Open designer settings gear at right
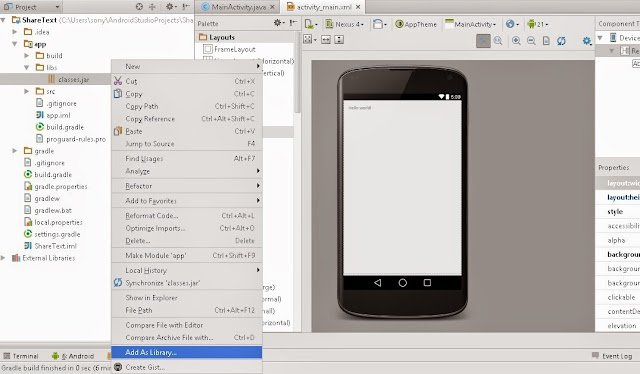Image resolution: width=640 pixels, height=374 pixels. coord(587,40)
